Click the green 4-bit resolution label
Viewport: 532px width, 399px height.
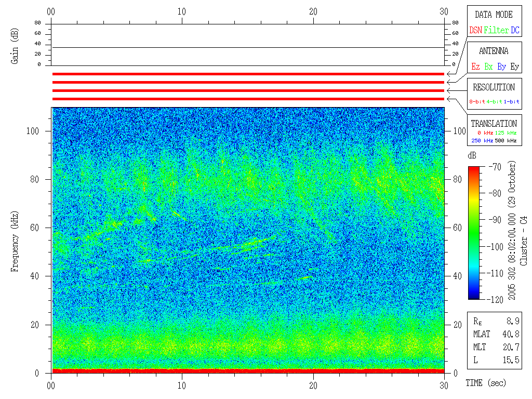click(x=494, y=101)
